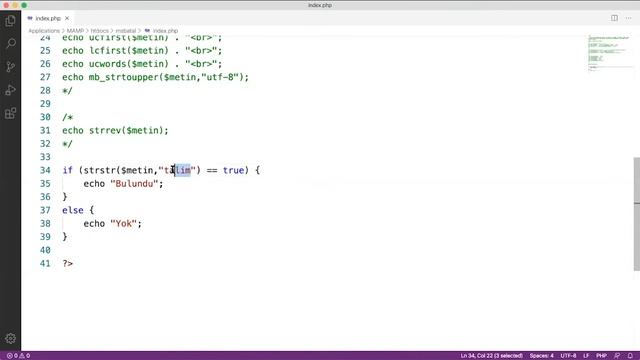Click the code minimap overview
Viewport: 640px width, 360px height.
click(610, 53)
